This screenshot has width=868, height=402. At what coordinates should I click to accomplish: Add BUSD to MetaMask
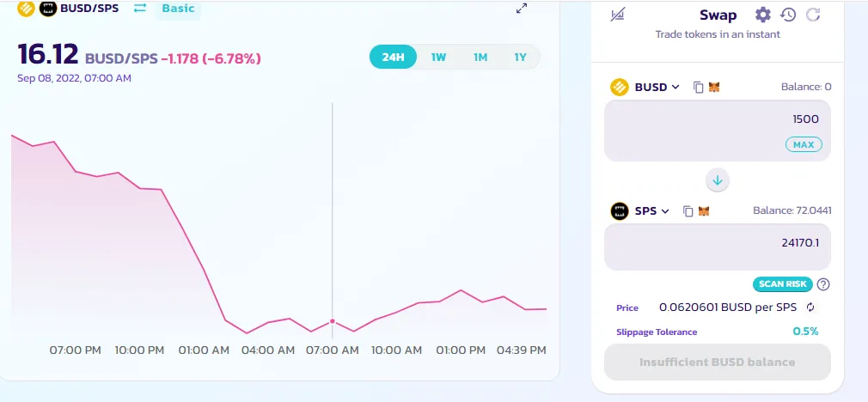(x=714, y=88)
